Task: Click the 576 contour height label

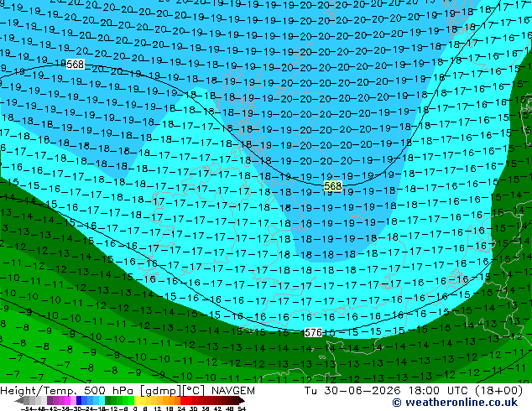Action: tap(313, 332)
